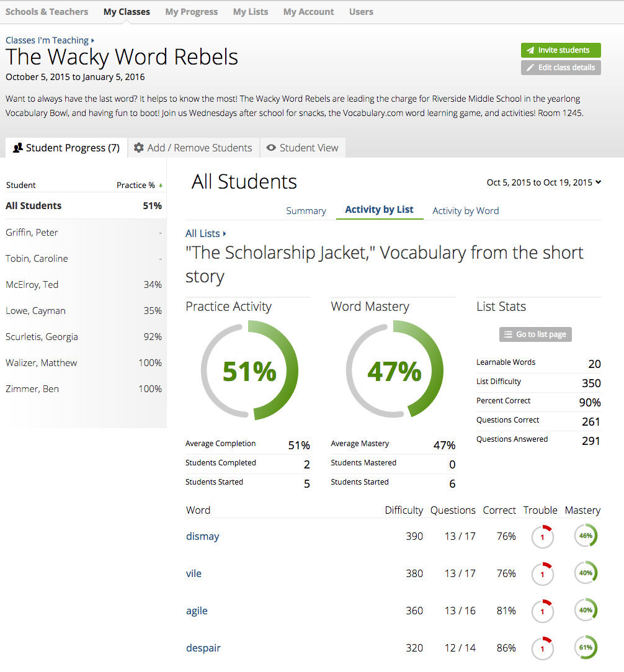The height and width of the screenshot is (672, 624).
Task: Click the trouble indicator icon for dismay
Action: (542, 537)
